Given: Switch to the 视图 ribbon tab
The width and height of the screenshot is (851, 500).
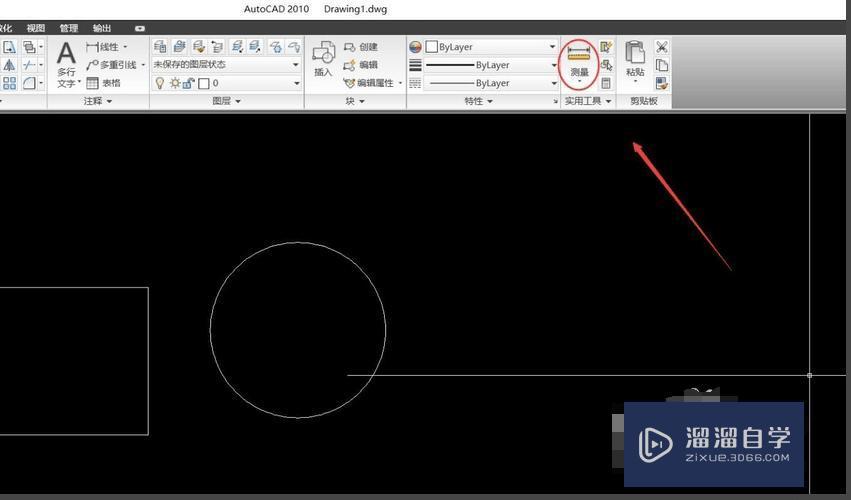Looking at the screenshot, I should coord(36,28).
